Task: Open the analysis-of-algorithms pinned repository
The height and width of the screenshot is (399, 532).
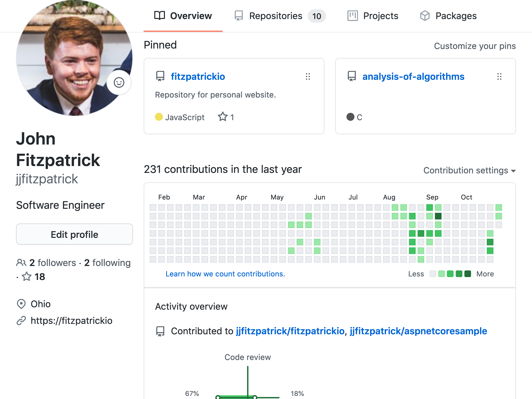Action: (x=413, y=76)
